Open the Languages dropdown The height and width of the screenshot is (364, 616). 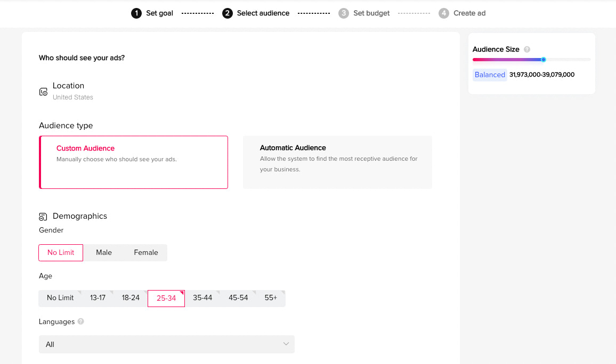(166, 344)
